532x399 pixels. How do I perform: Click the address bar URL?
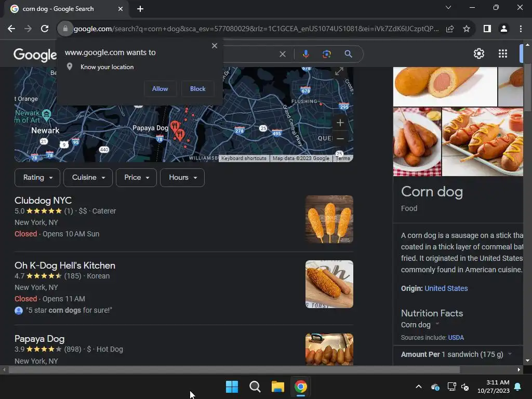pos(256,29)
